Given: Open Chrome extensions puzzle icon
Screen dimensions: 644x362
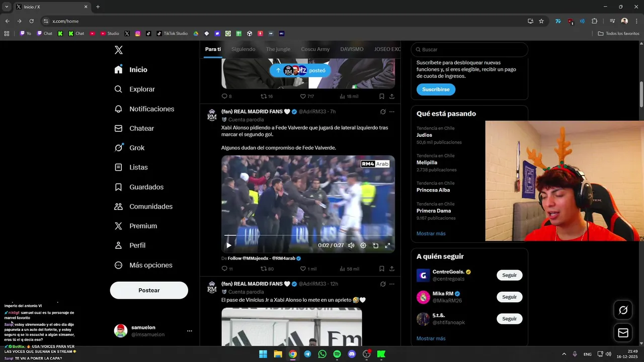Looking at the screenshot, I should click(594, 21).
